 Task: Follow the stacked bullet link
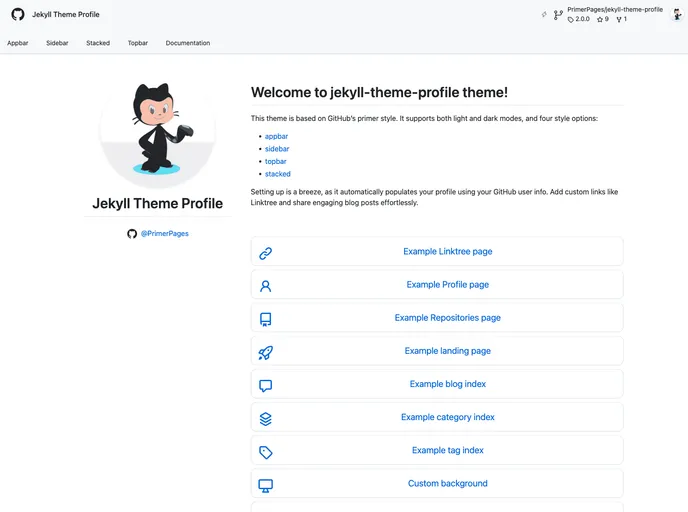(x=278, y=174)
